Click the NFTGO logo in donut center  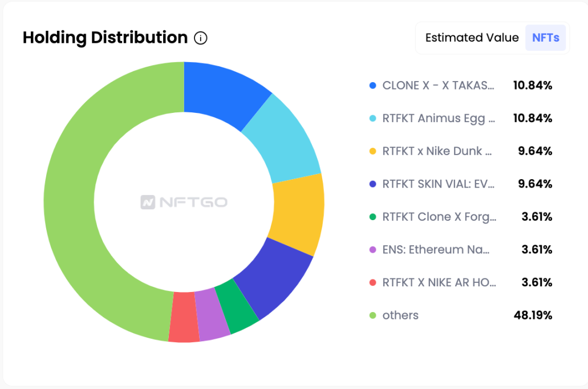[x=184, y=202]
